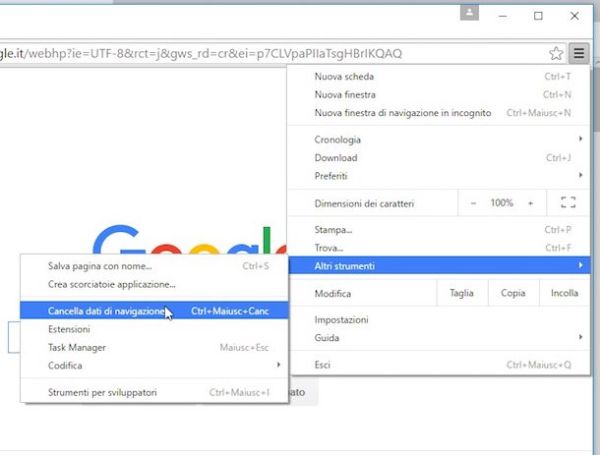Viewport: 600px width, 455px height.
Task: Open Estensioni from submenu
Action: (x=70, y=329)
